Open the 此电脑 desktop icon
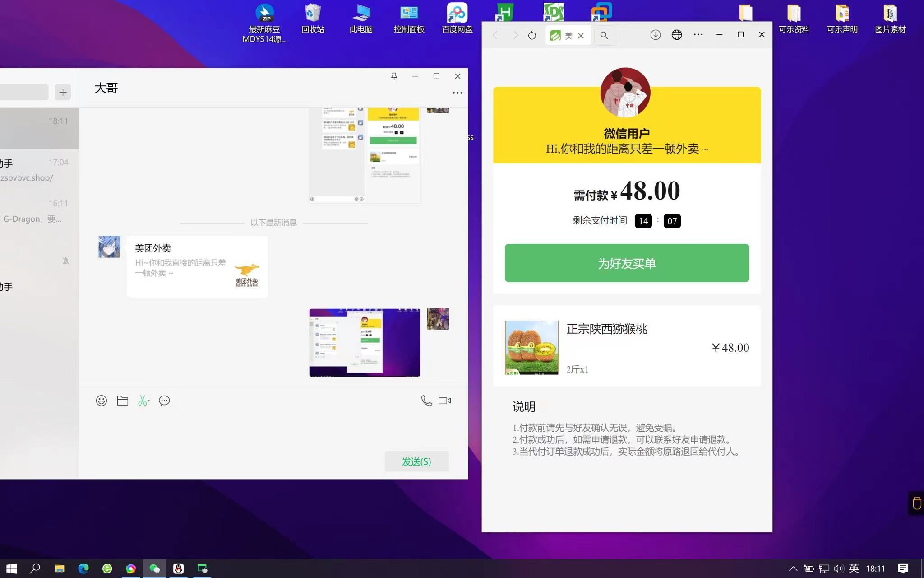 click(361, 18)
